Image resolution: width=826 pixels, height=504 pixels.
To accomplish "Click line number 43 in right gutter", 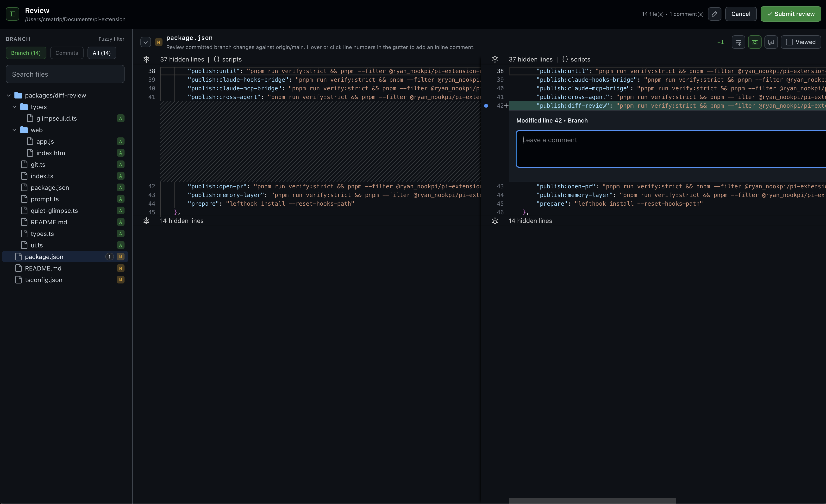I will 500,186.
